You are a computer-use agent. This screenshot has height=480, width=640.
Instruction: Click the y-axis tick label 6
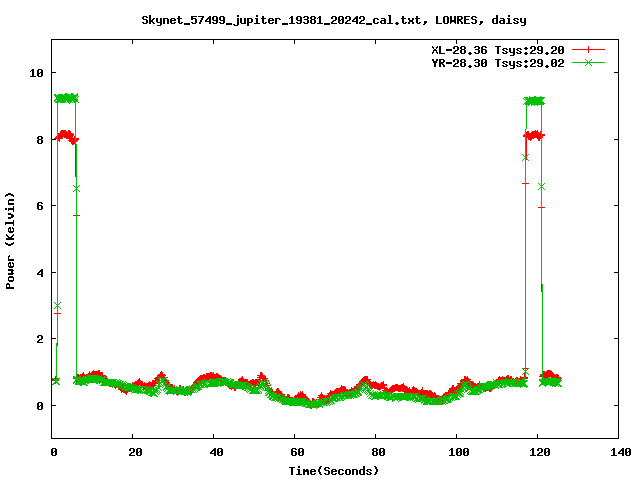40,206
